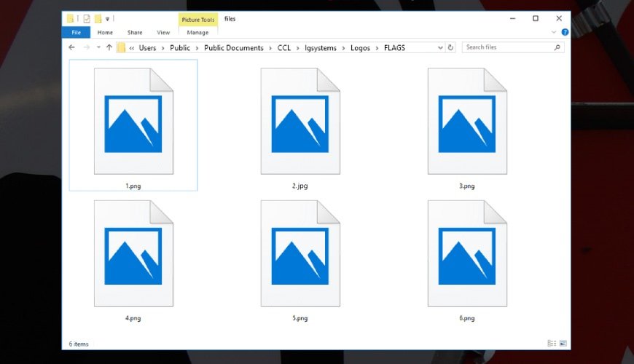Go up one folder level
The width and height of the screenshot is (634, 364).
(x=109, y=47)
